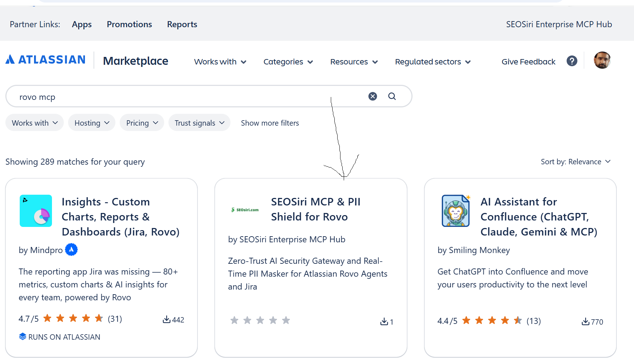Click the "Get ChatGPT into Confluence" description
The height and width of the screenshot is (364, 634).
(x=513, y=278)
